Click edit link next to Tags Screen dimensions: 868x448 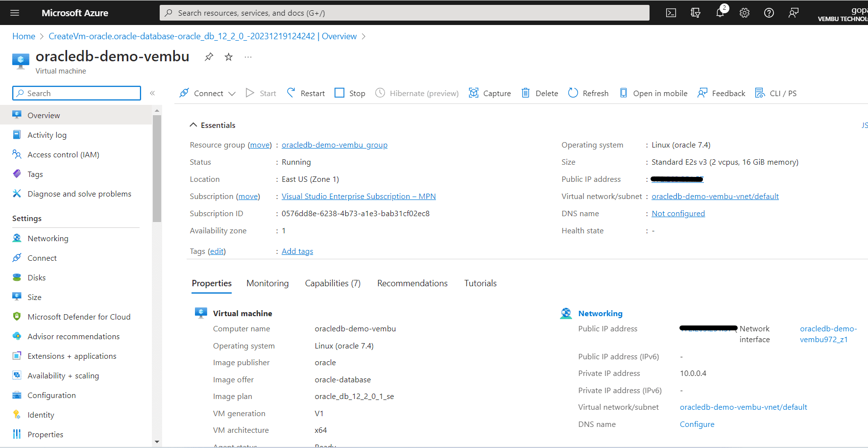(x=217, y=251)
